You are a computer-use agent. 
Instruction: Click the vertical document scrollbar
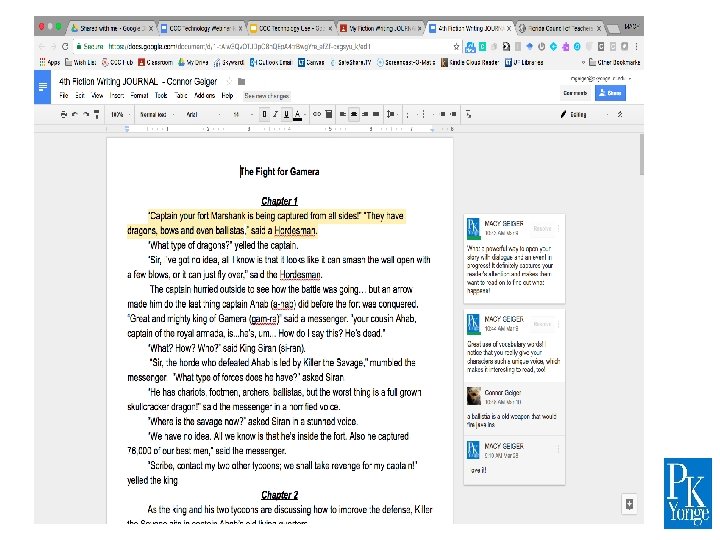(x=641, y=155)
